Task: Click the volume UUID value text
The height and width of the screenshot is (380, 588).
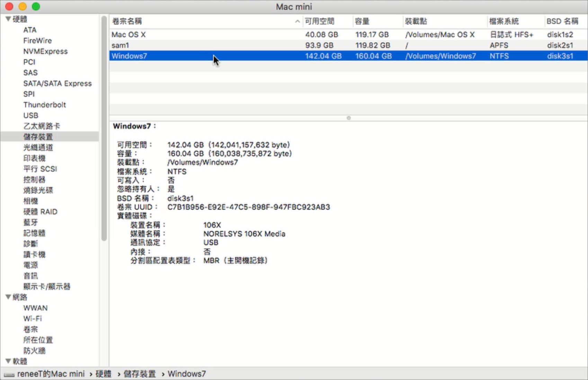Action: click(249, 207)
